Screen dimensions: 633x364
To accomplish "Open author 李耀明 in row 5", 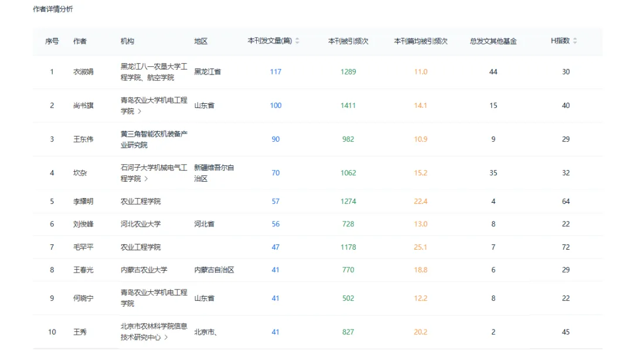I will click(83, 202).
